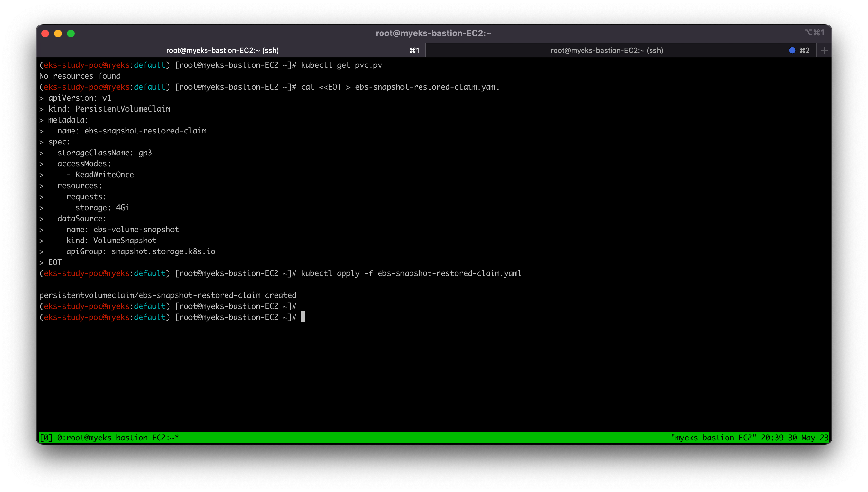This screenshot has width=868, height=492.
Task: Click the ⌘1 shortcut label on first tab
Action: pyautogui.click(x=414, y=50)
